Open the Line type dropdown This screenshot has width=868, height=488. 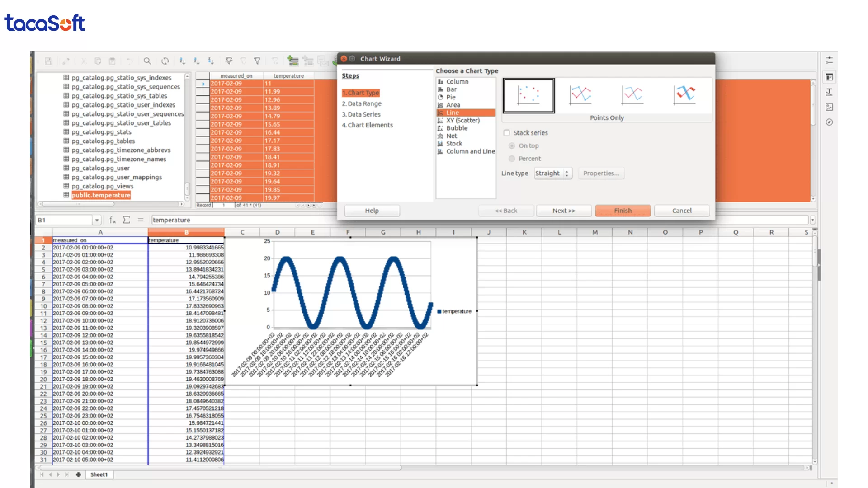tap(553, 174)
